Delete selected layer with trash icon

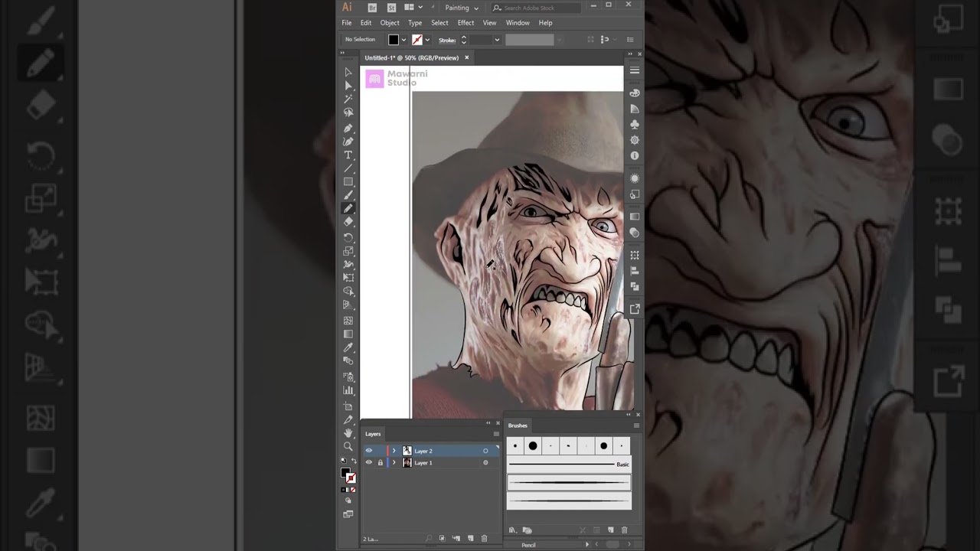[484, 539]
